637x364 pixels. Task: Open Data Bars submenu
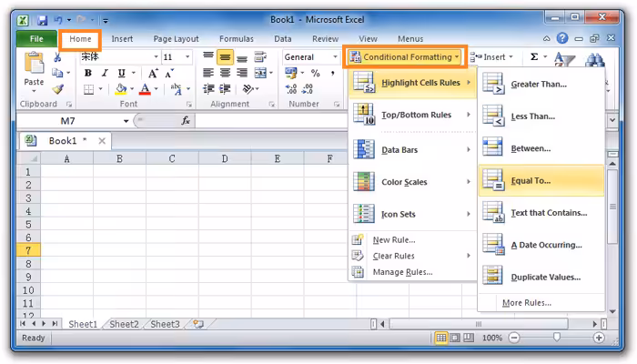pos(412,150)
